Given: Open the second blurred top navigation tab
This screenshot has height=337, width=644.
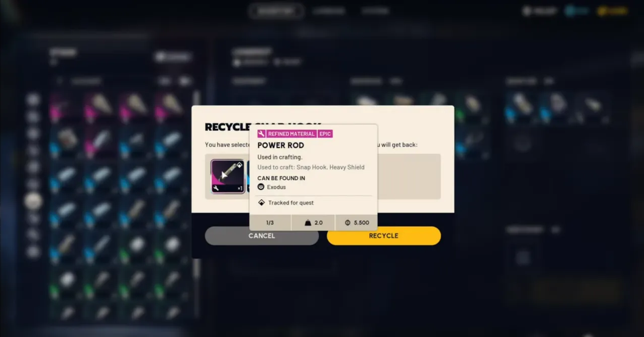Looking at the screenshot, I should coord(328,11).
